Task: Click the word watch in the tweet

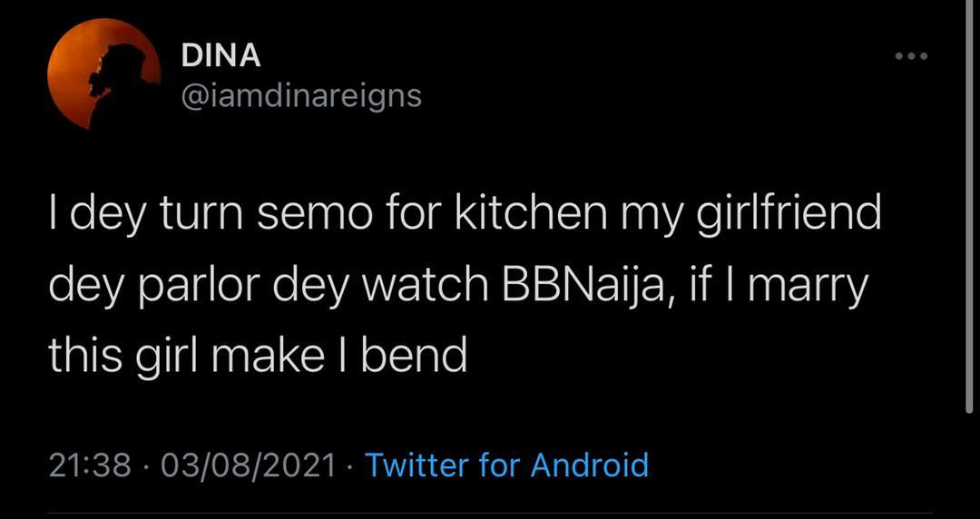Action: pyautogui.click(x=423, y=287)
